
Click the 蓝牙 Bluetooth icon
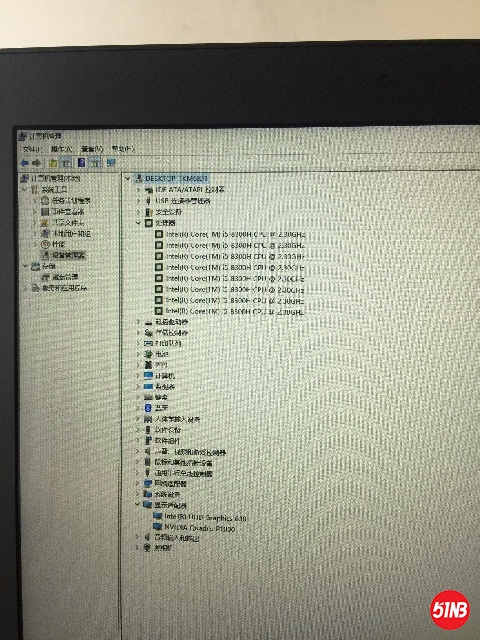pos(149,408)
